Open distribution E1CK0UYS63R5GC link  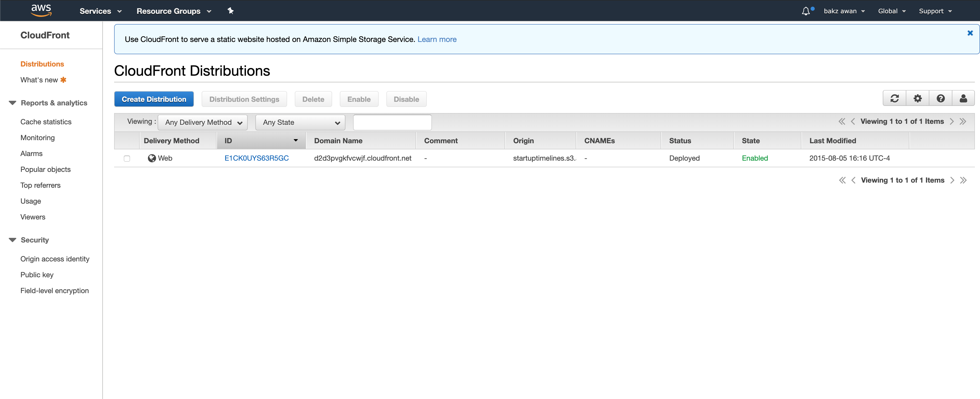256,158
